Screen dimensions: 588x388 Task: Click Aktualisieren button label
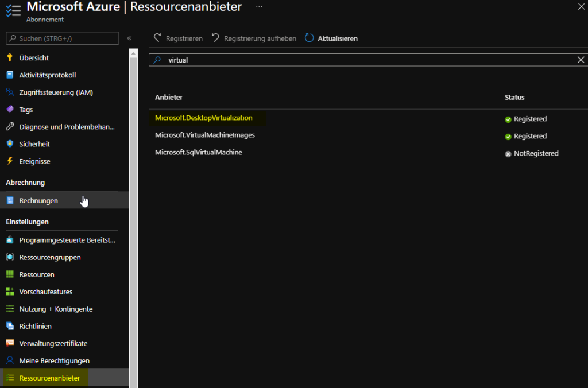coord(338,38)
